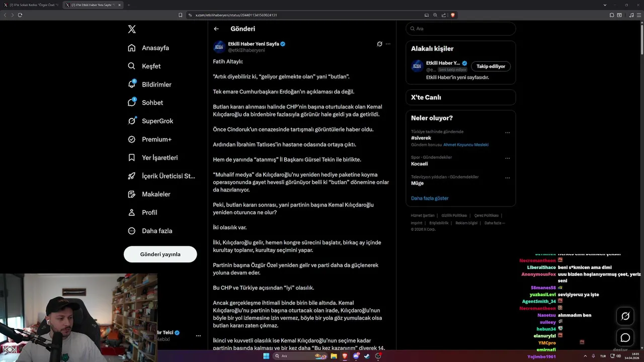The height and width of the screenshot is (362, 644).
Task: Open Steam from taskbar
Action: (x=367, y=356)
